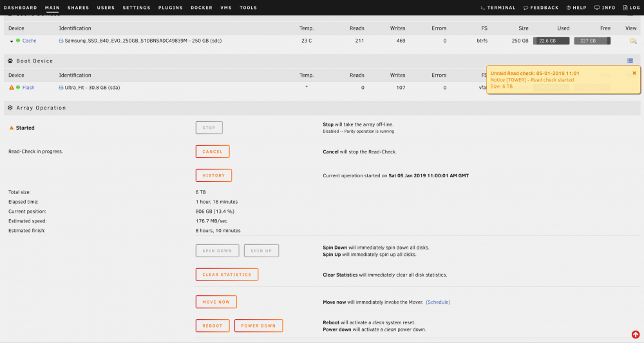
Task: Click the Ultra_Fit disk identification icon
Action: (x=61, y=88)
